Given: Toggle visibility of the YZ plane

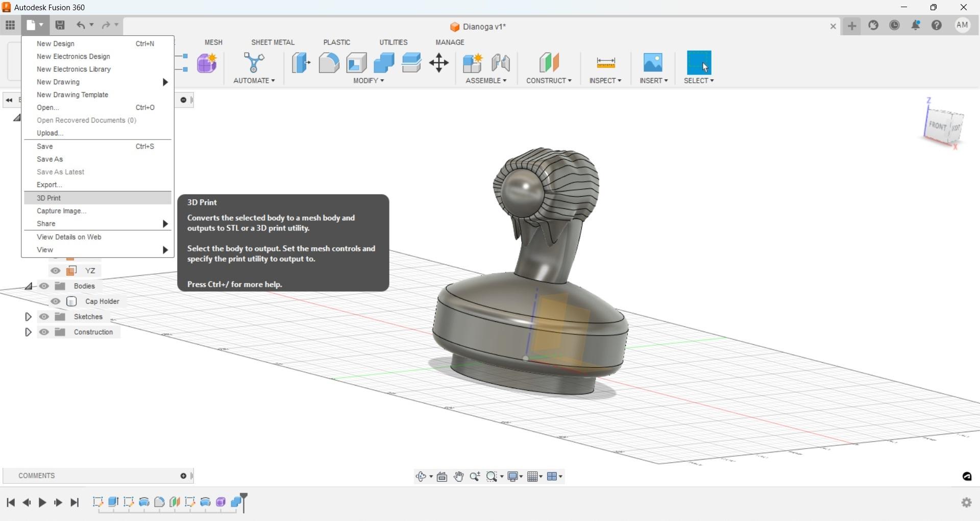Looking at the screenshot, I should (x=56, y=271).
